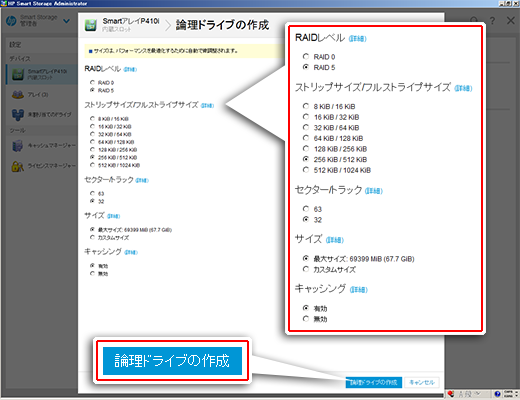Click the キャンセル button
This screenshot has width=520, height=400.
pyautogui.click(x=422, y=382)
